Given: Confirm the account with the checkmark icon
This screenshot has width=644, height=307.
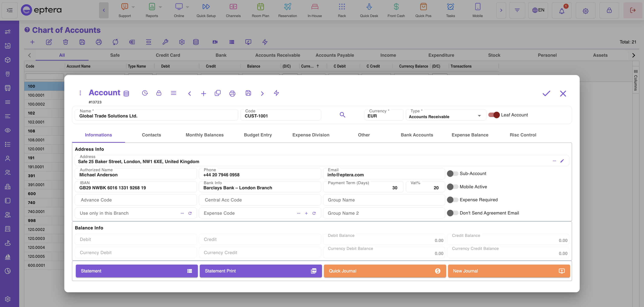Looking at the screenshot, I should pyautogui.click(x=546, y=93).
